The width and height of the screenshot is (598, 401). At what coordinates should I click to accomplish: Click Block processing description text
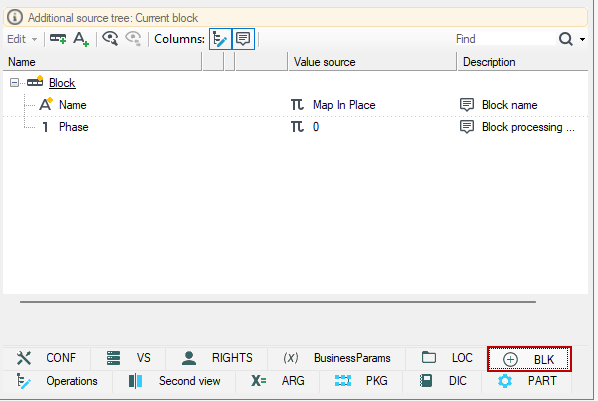tap(528, 127)
